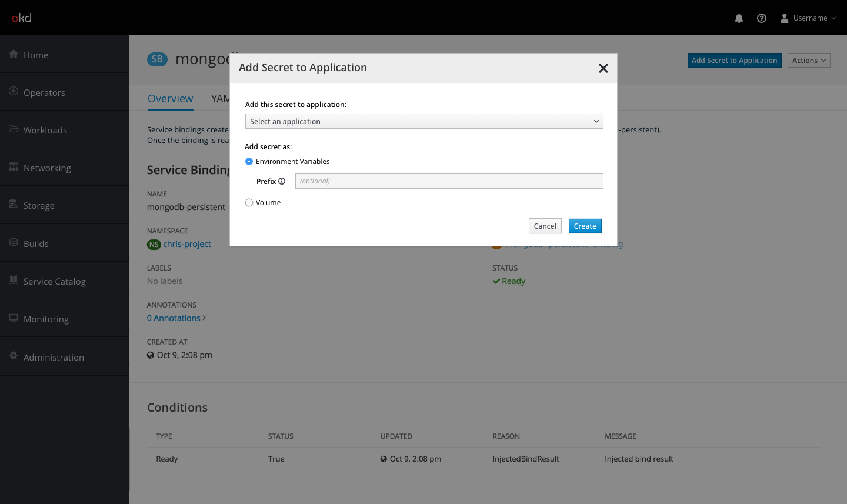Open the Storage navigation section
The width and height of the screenshot is (847, 504).
click(x=65, y=205)
